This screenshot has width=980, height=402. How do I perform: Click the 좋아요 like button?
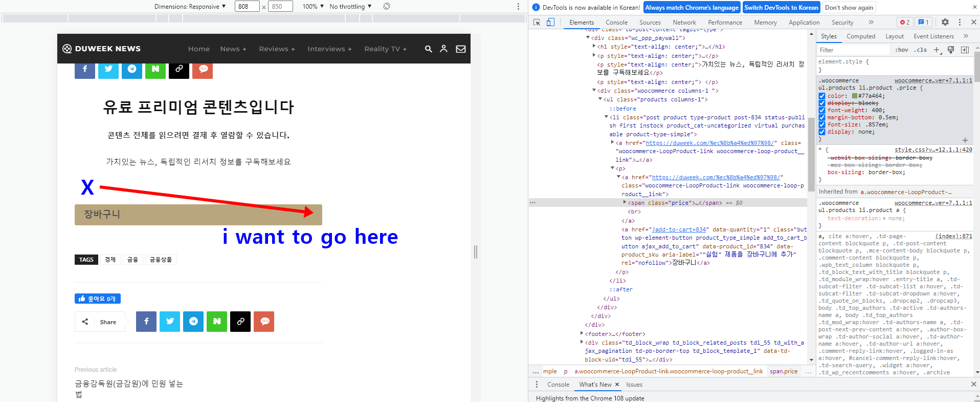98,299
